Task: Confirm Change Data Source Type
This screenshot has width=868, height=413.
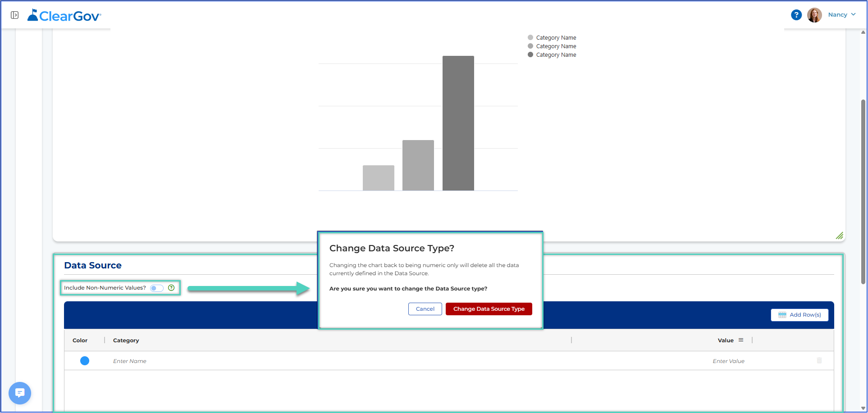Action: (x=489, y=309)
